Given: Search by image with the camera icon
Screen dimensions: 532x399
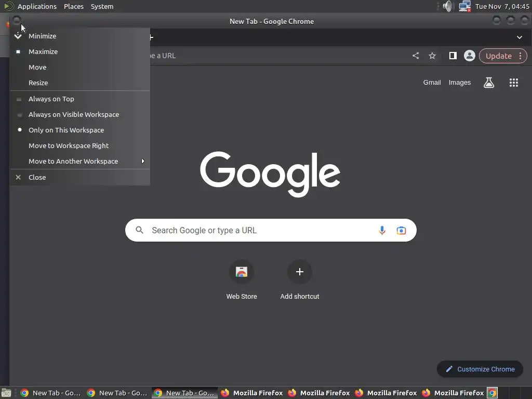Looking at the screenshot, I should point(402,230).
